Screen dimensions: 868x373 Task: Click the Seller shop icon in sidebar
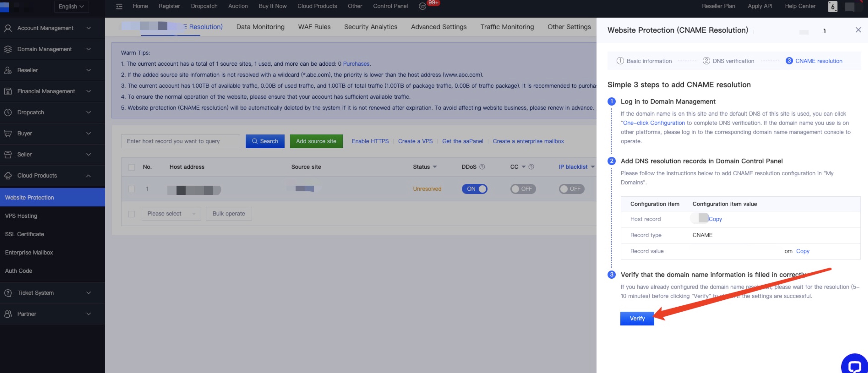pos(8,154)
